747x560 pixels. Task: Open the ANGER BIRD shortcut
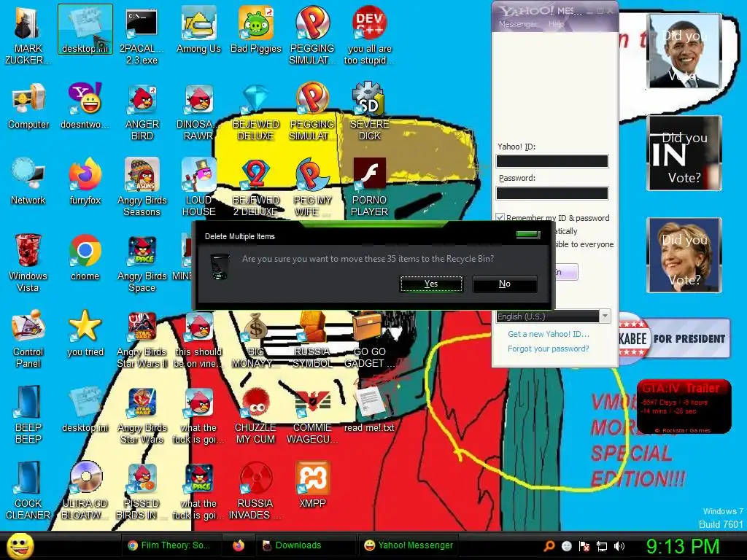click(x=142, y=112)
